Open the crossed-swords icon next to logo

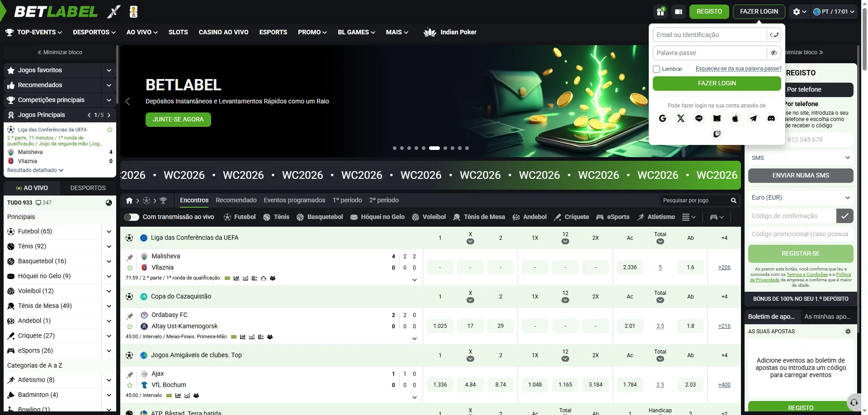(x=114, y=12)
